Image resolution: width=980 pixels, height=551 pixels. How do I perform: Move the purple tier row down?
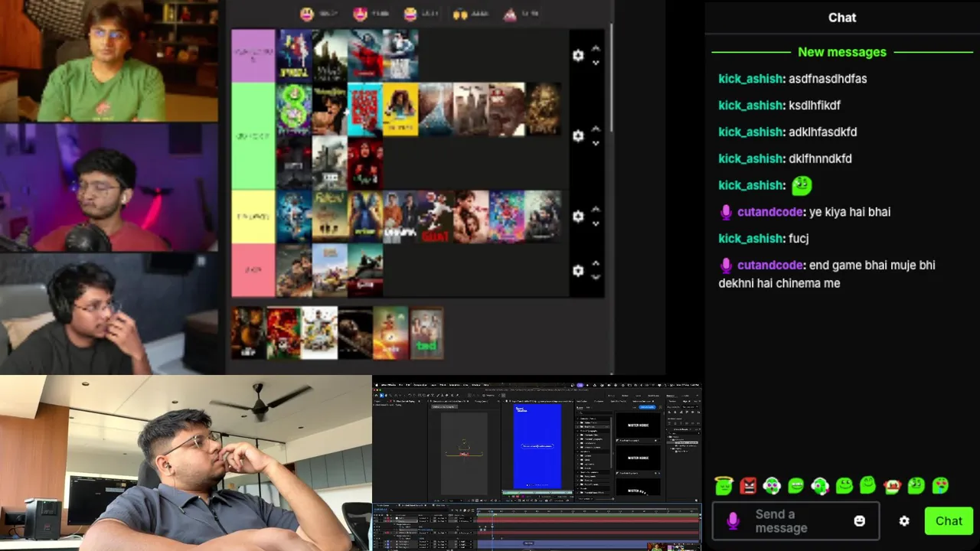click(596, 63)
